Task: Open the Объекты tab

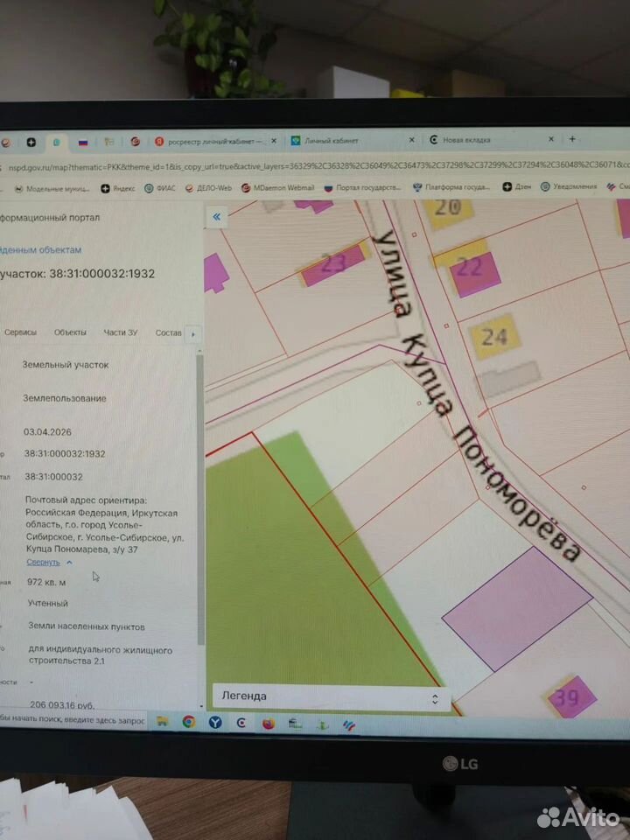Action: tap(70, 332)
